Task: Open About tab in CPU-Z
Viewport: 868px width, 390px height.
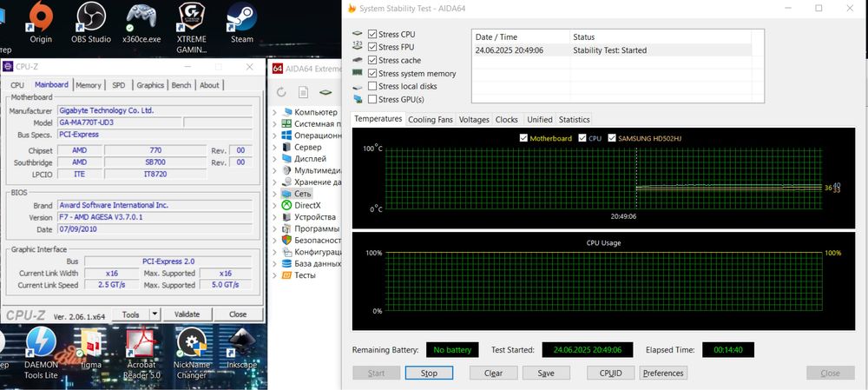Action: (209, 85)
